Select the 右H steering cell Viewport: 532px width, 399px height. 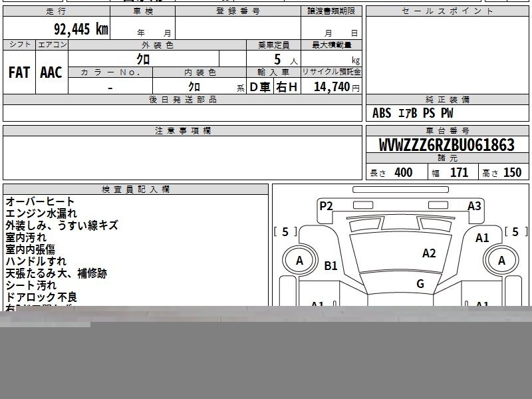click(287, 87)
